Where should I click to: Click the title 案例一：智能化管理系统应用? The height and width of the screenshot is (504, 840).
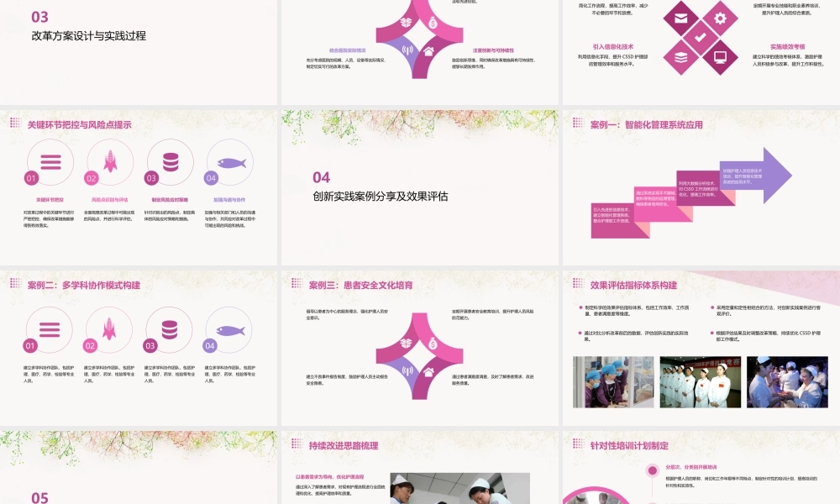click(x=646, y=125)
